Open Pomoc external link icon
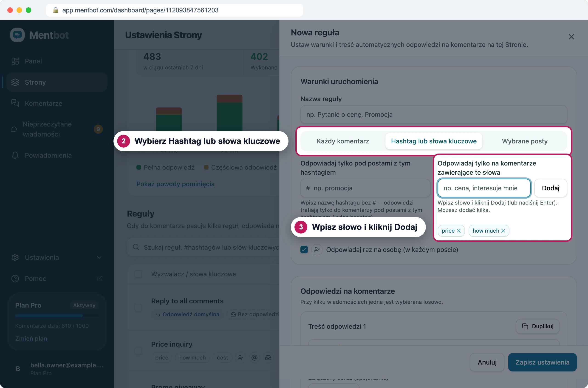 coord(99,279)
